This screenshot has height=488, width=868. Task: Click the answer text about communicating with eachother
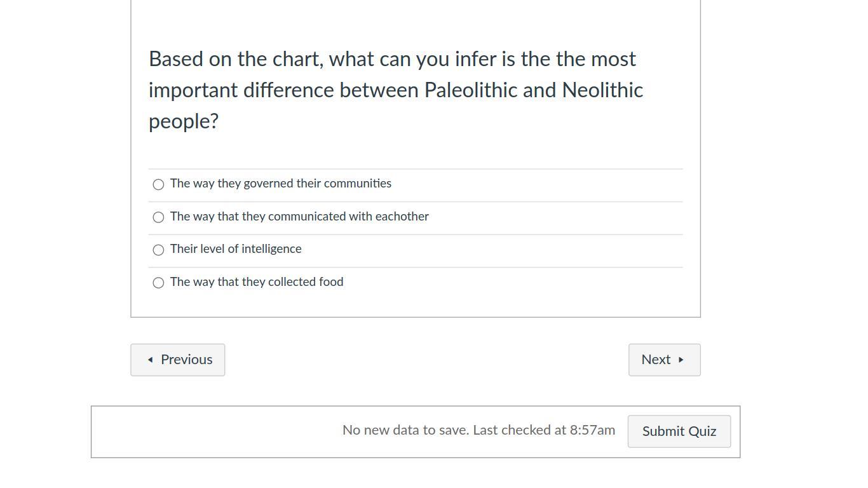(299, 217)
